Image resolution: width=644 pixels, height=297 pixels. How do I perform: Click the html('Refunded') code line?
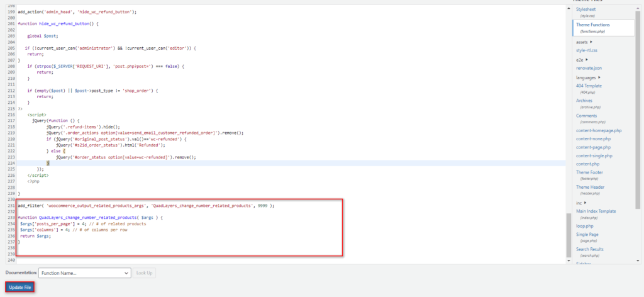(111, 145)
